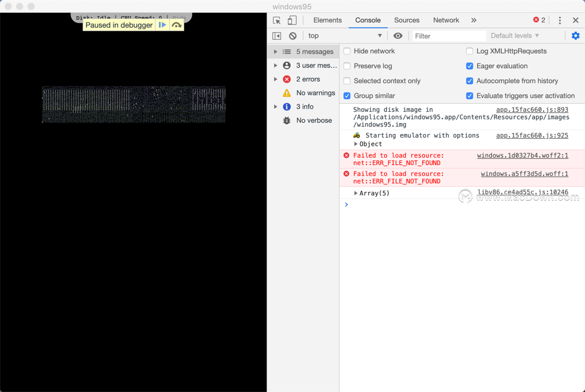Expand the 3 info group
The height and width of the screenshot is (392, 585).
pyautogui.click(x=276, y=107)
